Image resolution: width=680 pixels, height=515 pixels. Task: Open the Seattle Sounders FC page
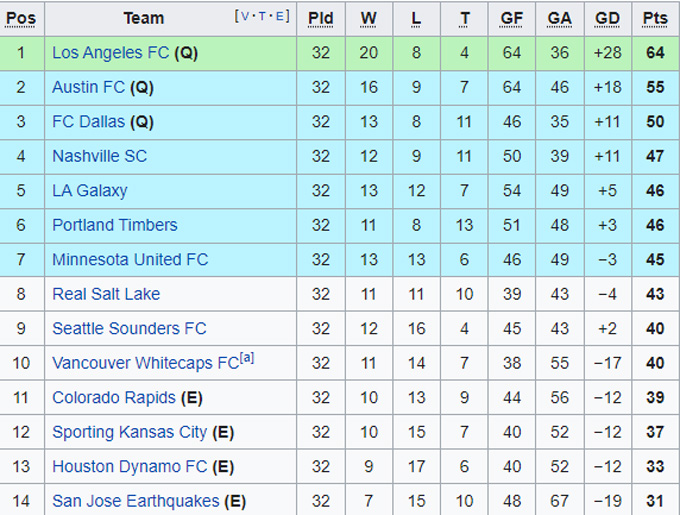[129, 328]
